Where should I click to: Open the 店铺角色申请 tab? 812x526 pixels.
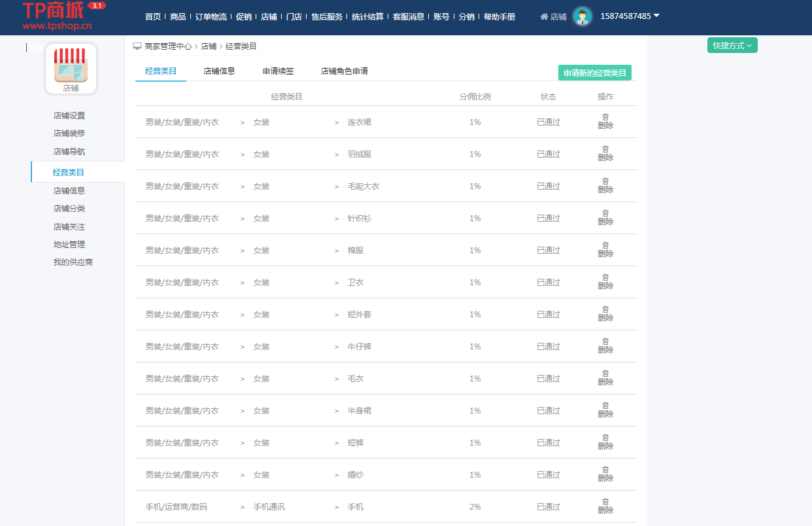(344, 71)
